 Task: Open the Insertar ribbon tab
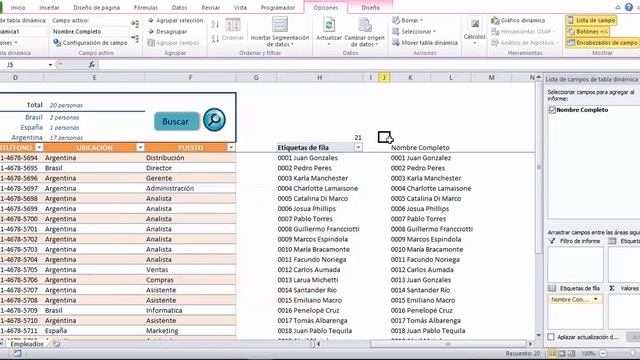[49, 7]
